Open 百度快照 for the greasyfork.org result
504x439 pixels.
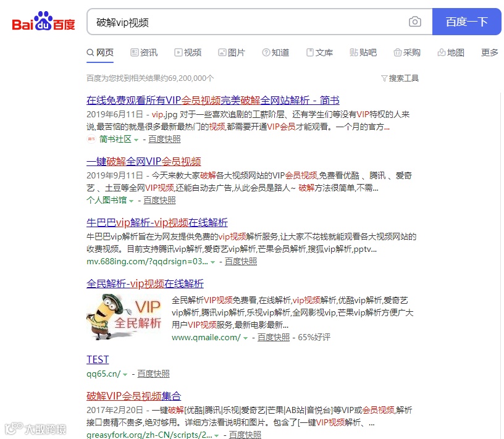pos(245,435)
